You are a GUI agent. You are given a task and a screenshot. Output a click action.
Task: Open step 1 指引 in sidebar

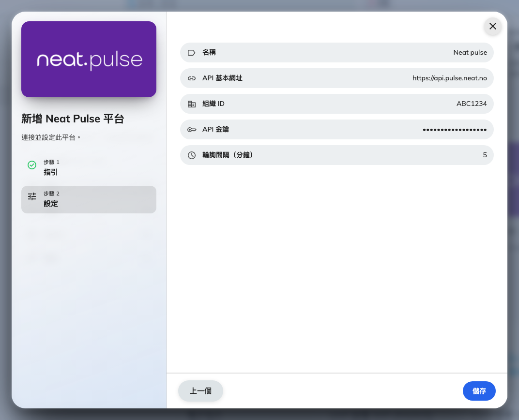point(89,168)
